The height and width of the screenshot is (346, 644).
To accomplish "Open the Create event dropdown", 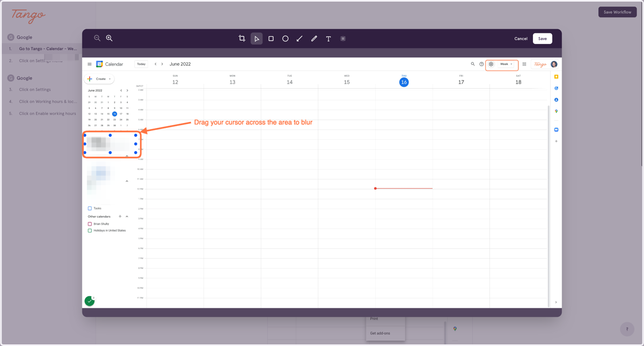I will click(x=99, y=79).
